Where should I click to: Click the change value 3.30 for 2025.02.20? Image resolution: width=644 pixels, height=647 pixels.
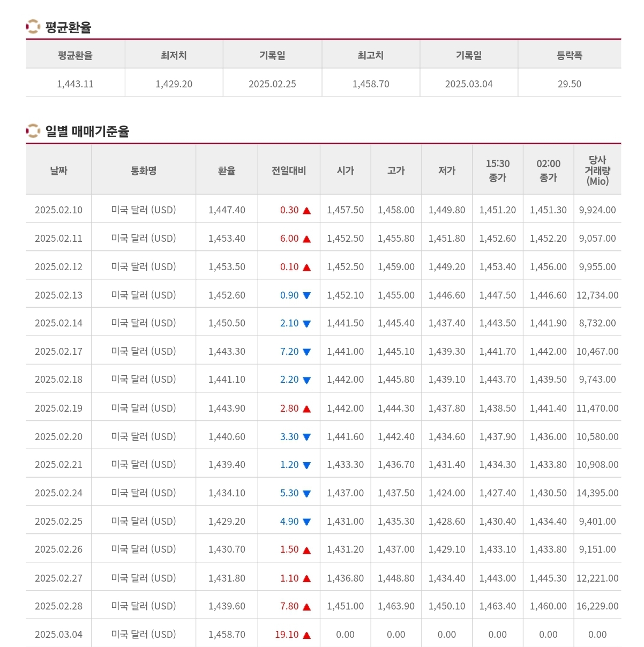289,437
